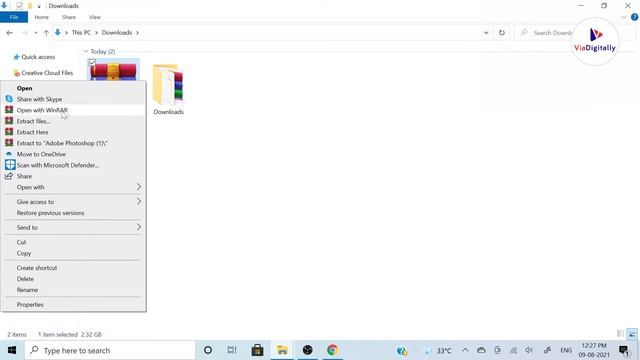The image size is (640, 360).
Task: Click WinRAR icon beside Extract files
Action: point(9,121)
